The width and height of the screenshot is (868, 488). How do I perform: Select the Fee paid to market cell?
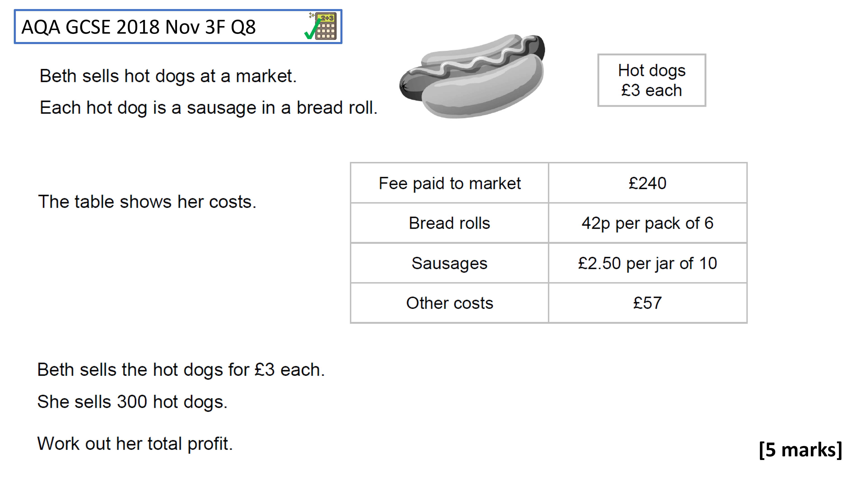point(450,183)
